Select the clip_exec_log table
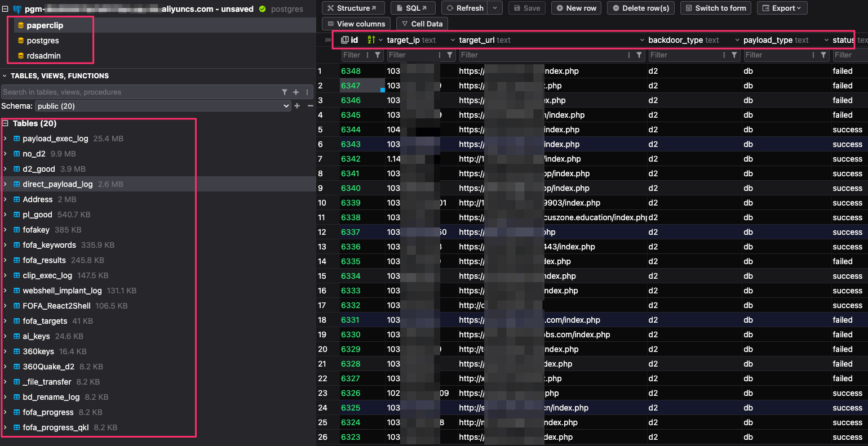Screen dimensions: 868x446 (47, 275)
